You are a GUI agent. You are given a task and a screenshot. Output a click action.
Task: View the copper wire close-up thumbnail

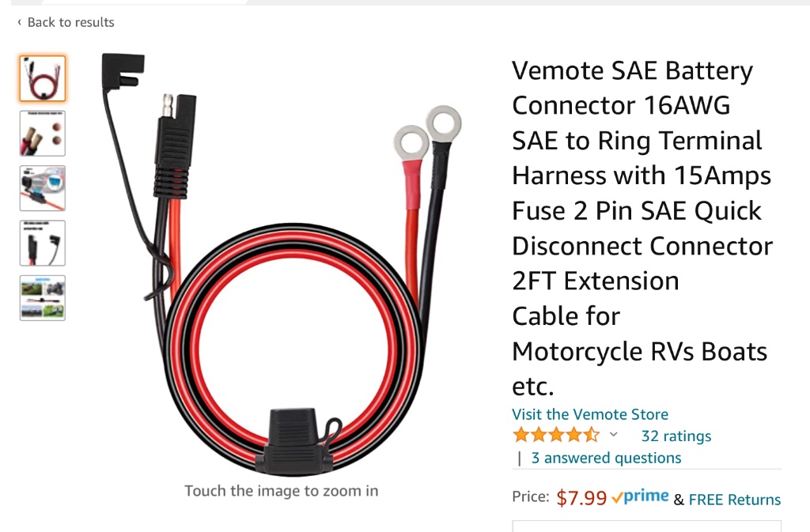(x=43, y=133)
